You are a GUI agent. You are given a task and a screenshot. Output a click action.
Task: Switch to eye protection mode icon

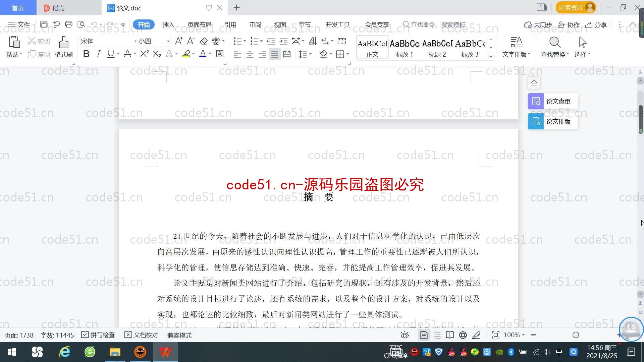pyautogui.click(x=405, y=335)
